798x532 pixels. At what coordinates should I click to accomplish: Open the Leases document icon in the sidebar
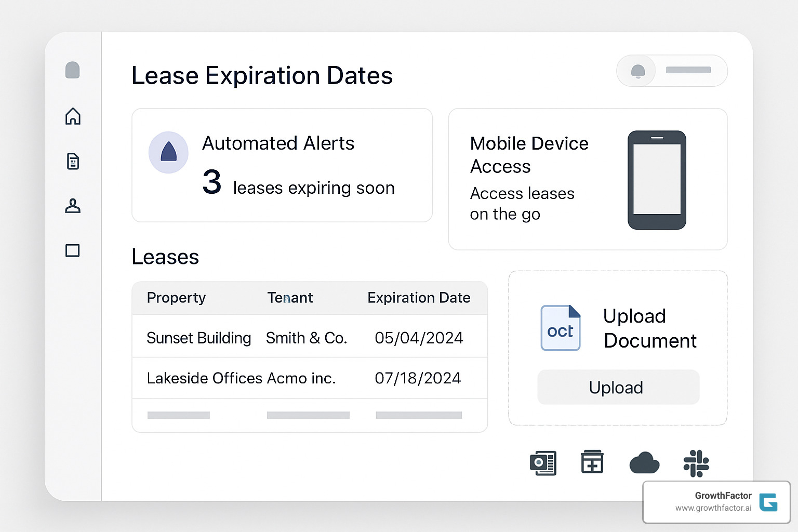pyautogui.click(x=73, y=161)
